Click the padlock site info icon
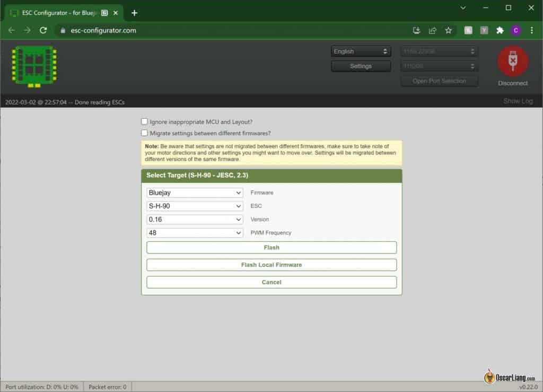Screen dimensions: 543x392 (x=63, y=30)
